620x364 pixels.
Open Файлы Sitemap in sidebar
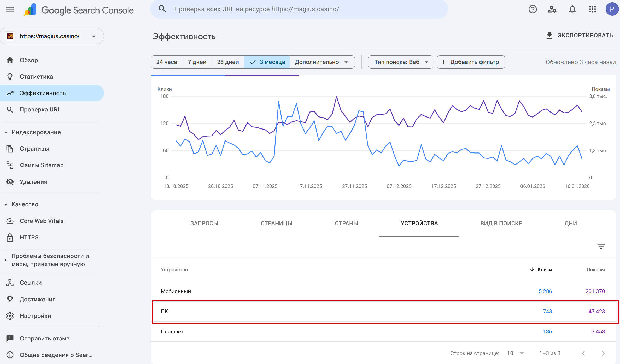pyautogui.click(x=42, y=165)
